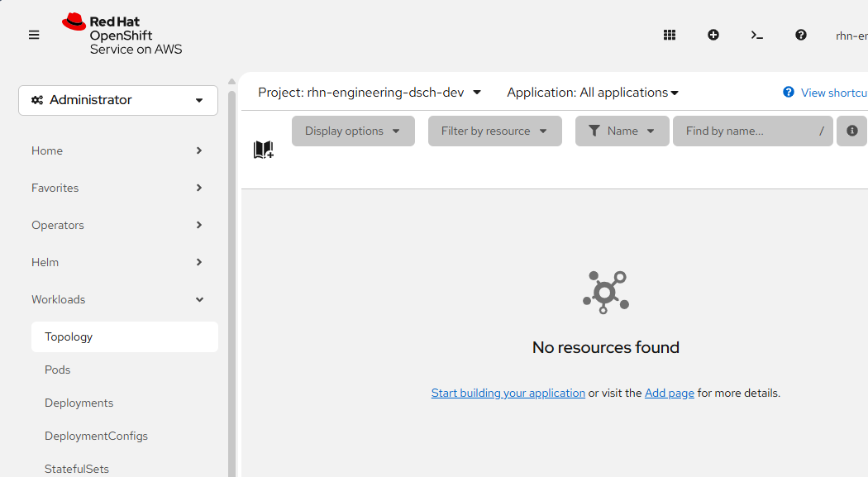868x477 pixels.
Task: Open the Application filter dropdown
Action: tap(593, 93)
